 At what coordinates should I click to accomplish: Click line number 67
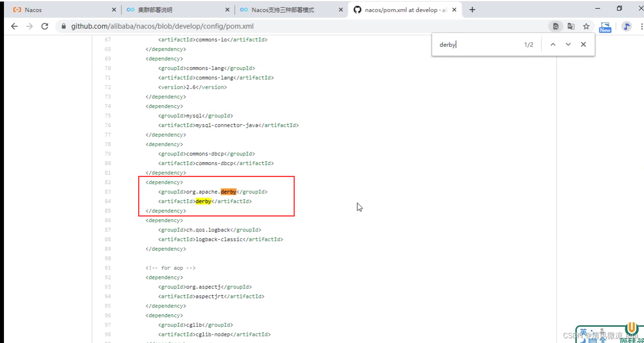pos(108,40)
